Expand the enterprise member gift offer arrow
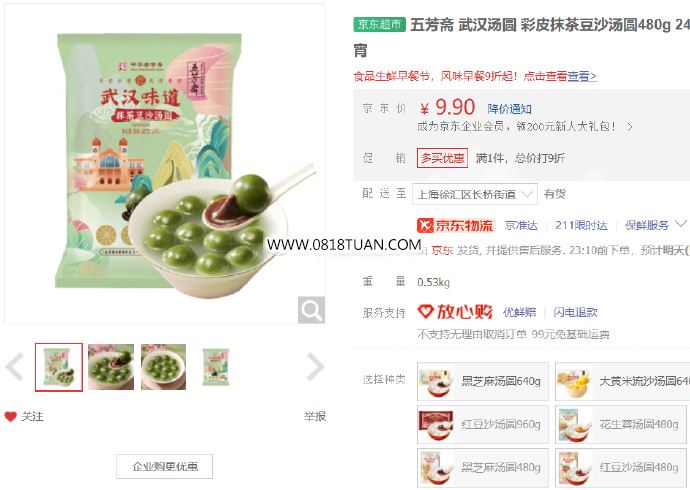 [630, 127]
